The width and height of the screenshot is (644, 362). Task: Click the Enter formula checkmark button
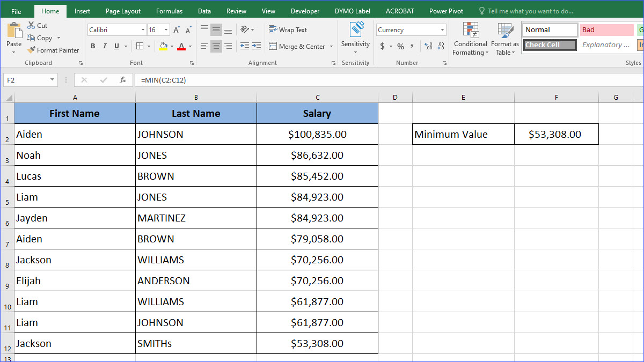coord(104,80)
